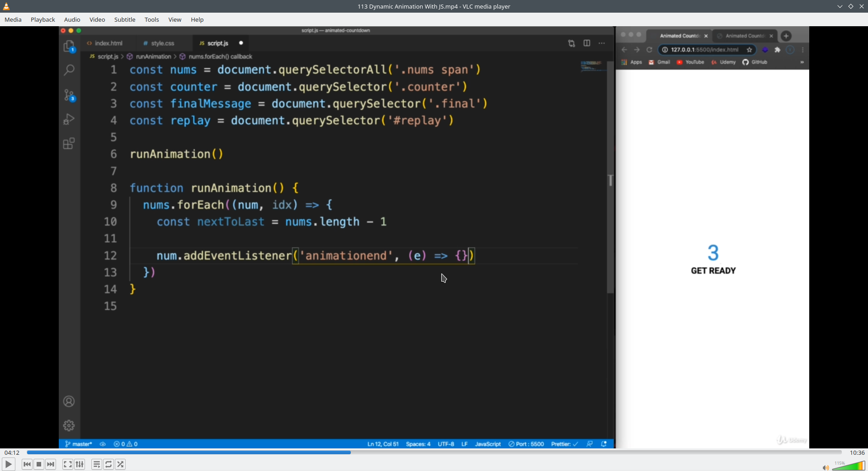Image resolution: width=868 pixels, height=471 pixels.
Task: Click Port : 5500 Live Server item
Action: pos(526,444)
